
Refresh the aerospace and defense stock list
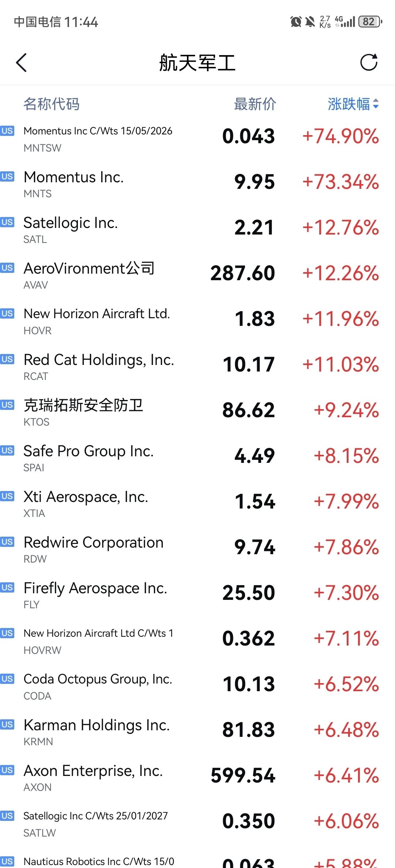point(369,62)
